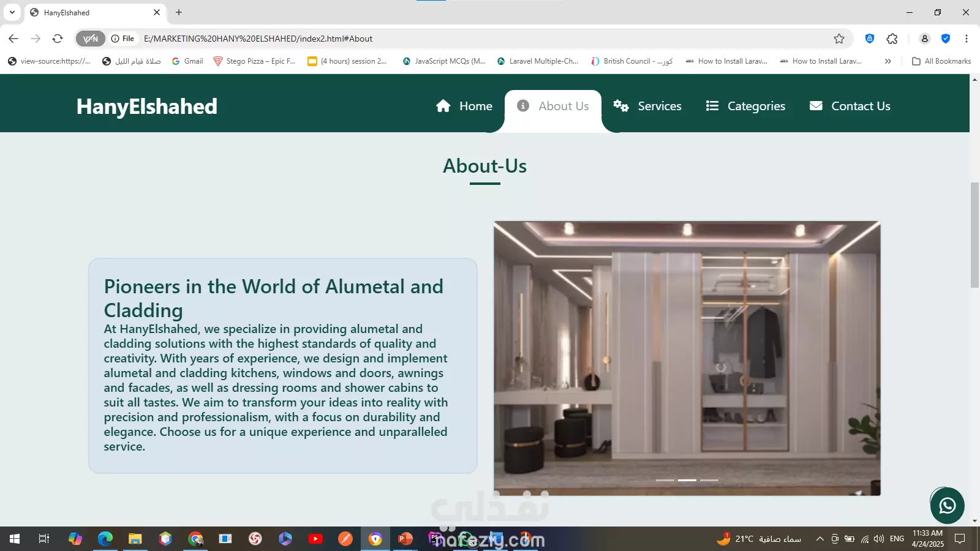Open the view-source bookmark
Viewport: 980px width, 551px height.
(x=49, y=61)
